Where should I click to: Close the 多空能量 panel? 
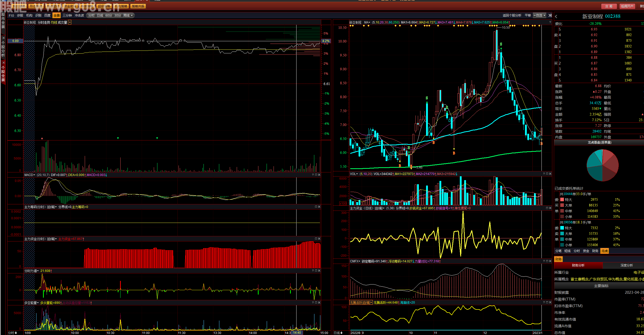pos(319,303)
